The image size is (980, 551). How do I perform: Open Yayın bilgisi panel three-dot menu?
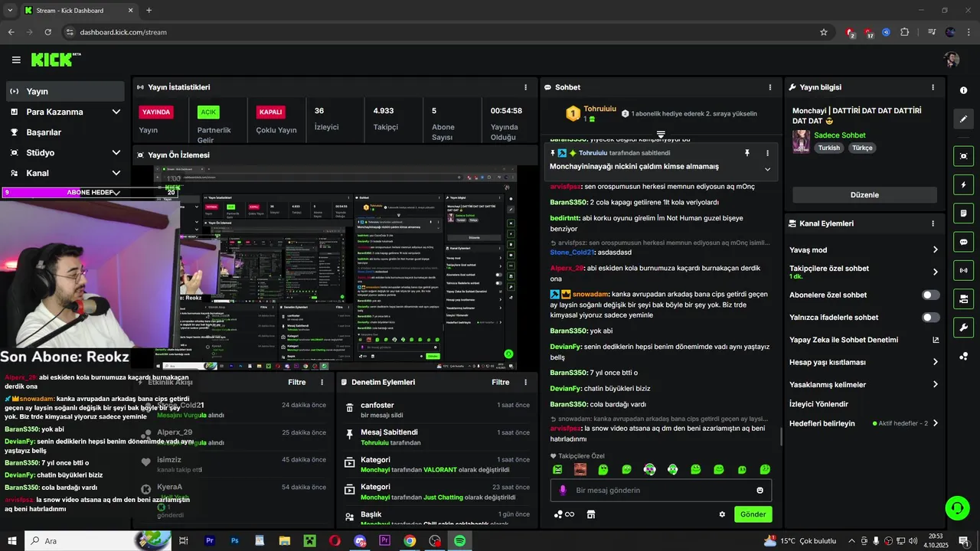coord(933,87)
